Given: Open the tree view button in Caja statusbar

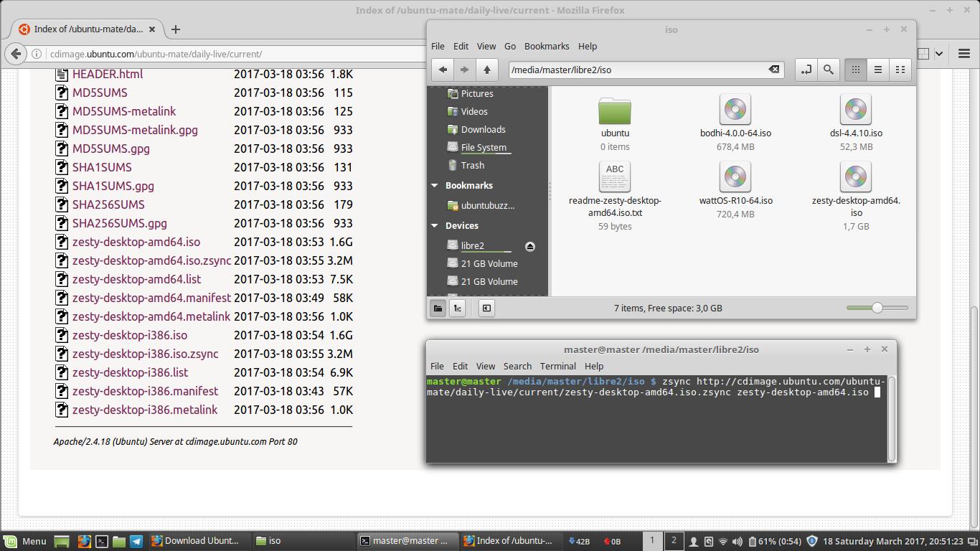Looking at the screenshot, I should pos(457,308).
